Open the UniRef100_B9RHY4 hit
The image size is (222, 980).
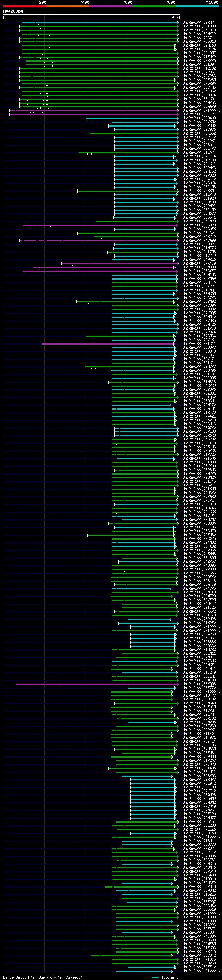199,23
